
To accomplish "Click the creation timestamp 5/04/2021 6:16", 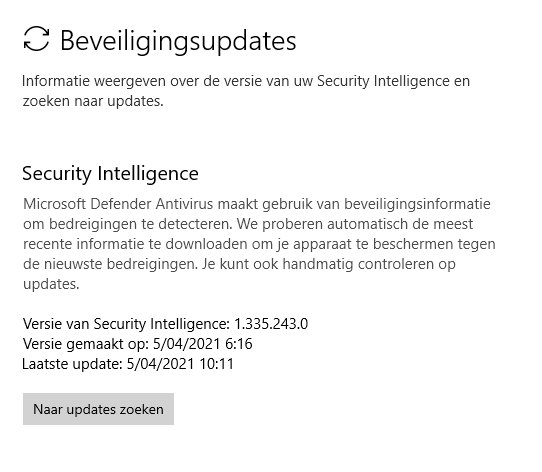I will pos(203,344).
